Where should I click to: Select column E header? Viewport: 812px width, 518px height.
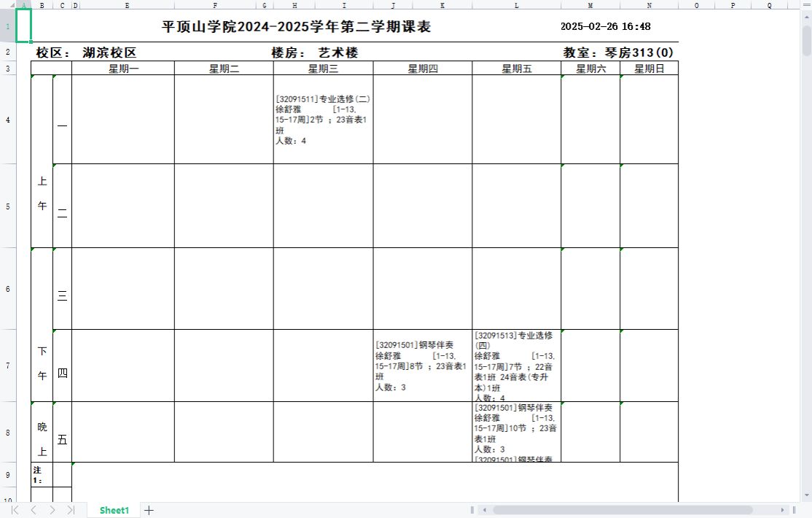(x=127, y=5)
